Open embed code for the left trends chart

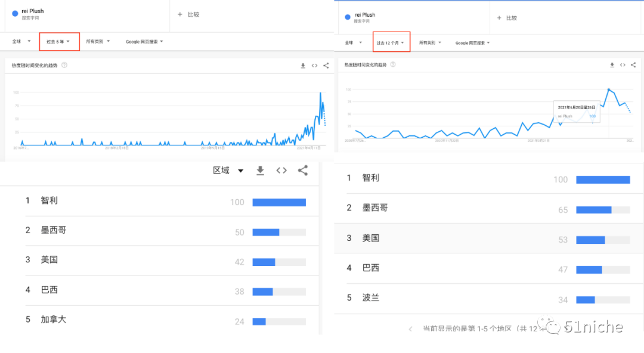pos(314,66)
